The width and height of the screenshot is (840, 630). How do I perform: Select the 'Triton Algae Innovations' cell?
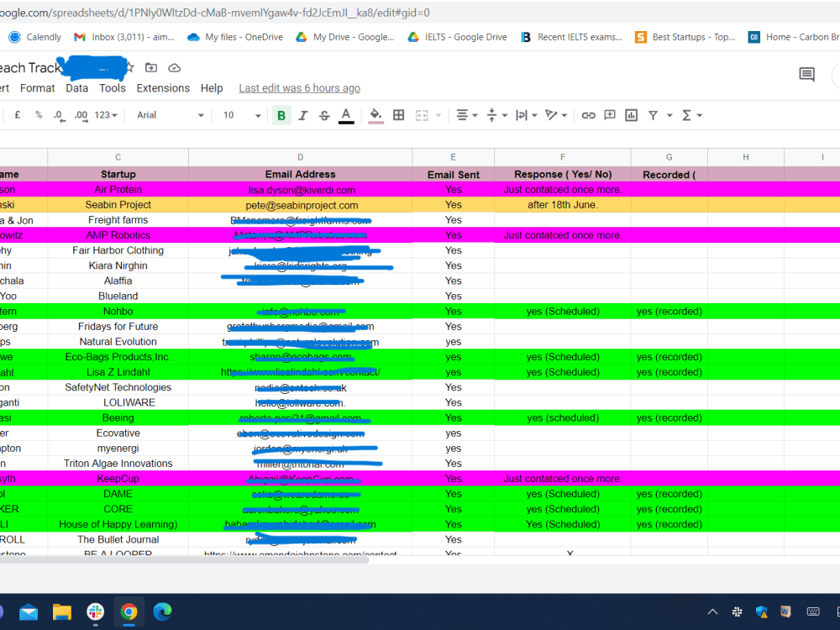[118, 464]
